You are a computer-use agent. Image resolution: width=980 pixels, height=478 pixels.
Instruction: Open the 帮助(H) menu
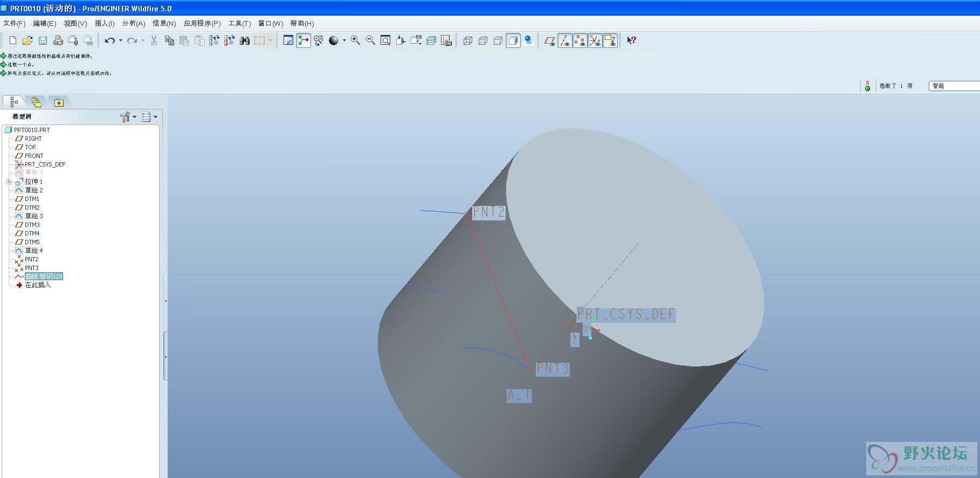click(302, 23)
